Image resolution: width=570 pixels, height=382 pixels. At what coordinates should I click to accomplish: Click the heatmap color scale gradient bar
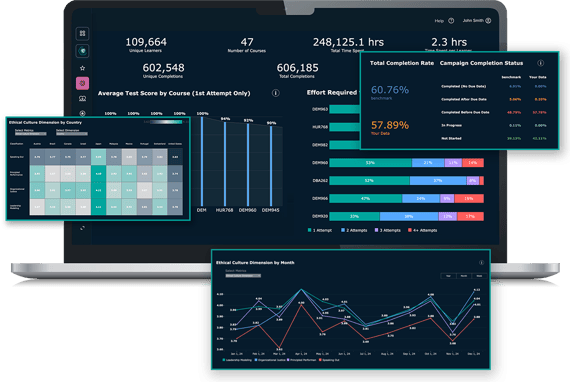[166, 122]
